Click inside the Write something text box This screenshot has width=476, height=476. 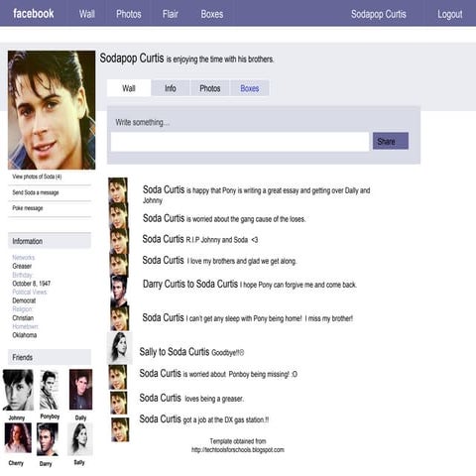point(240,142)
